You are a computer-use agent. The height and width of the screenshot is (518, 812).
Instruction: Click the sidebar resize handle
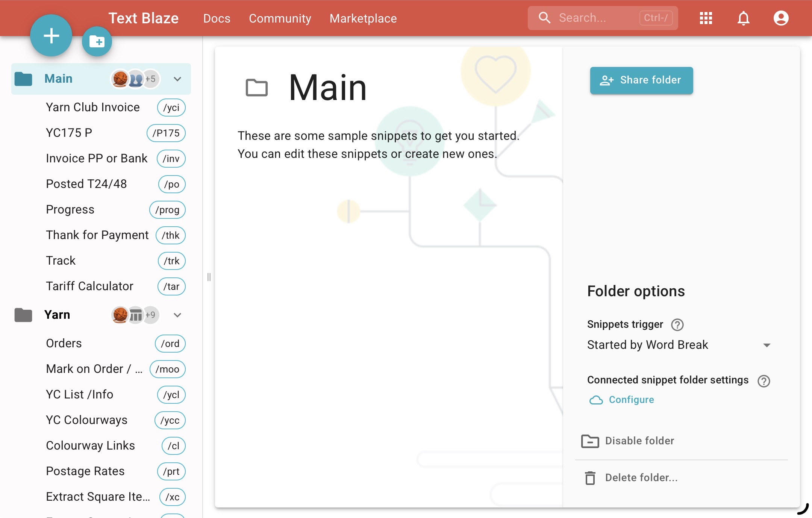coord(209,277)
